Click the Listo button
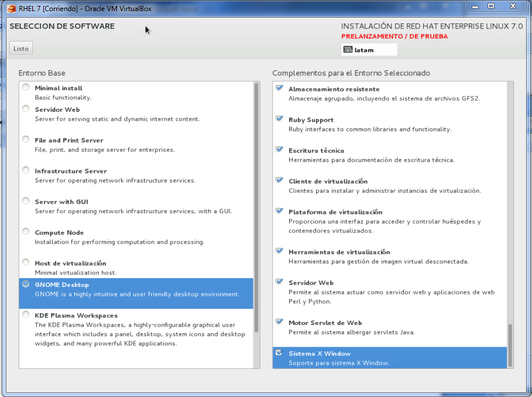Screen dimensions: 532x397 pyautogui.click(x=21, y=49)
